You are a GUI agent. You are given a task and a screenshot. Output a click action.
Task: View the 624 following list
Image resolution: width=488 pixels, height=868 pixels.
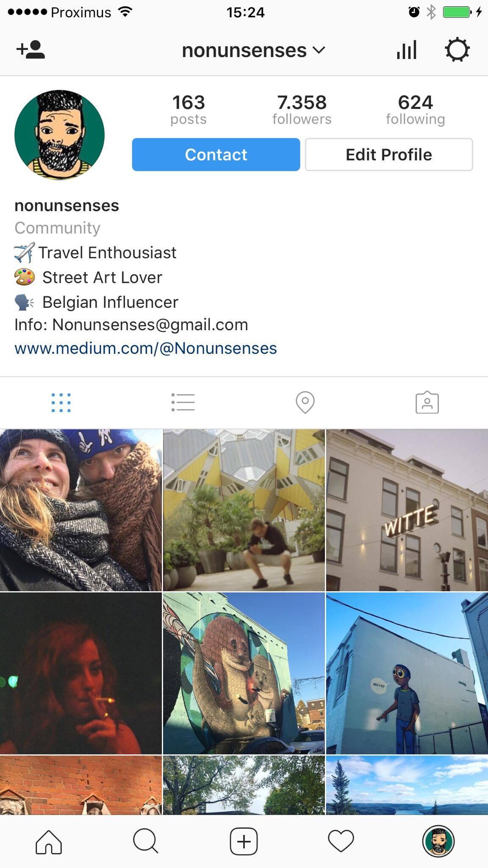[x=416, y=110]
